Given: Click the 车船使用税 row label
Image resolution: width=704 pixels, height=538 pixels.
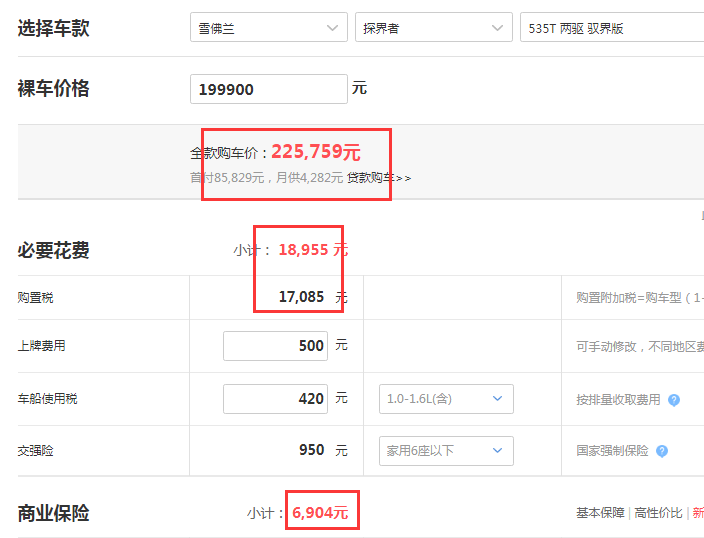Looking at the screenshot, I should pyautogui.click(x=48, y=399).
